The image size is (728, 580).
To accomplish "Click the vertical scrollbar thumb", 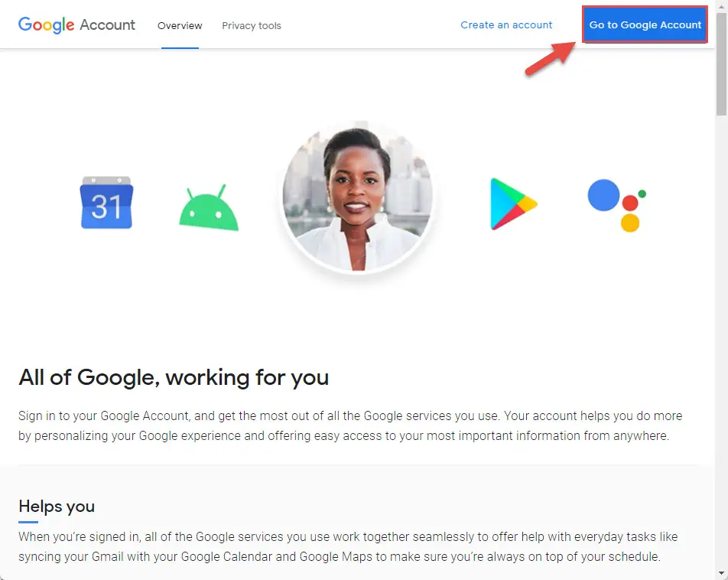I will click(722, 64).
